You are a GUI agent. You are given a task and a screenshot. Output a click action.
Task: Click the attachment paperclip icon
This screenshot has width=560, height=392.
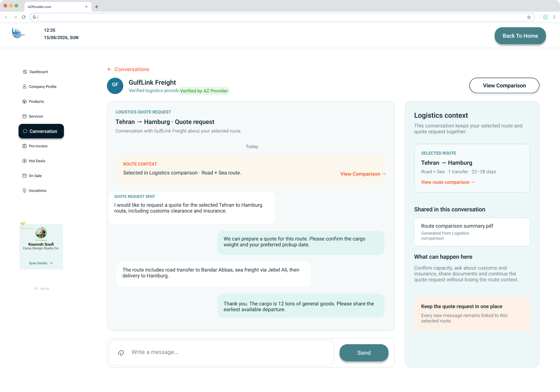[x=121, y=353]
